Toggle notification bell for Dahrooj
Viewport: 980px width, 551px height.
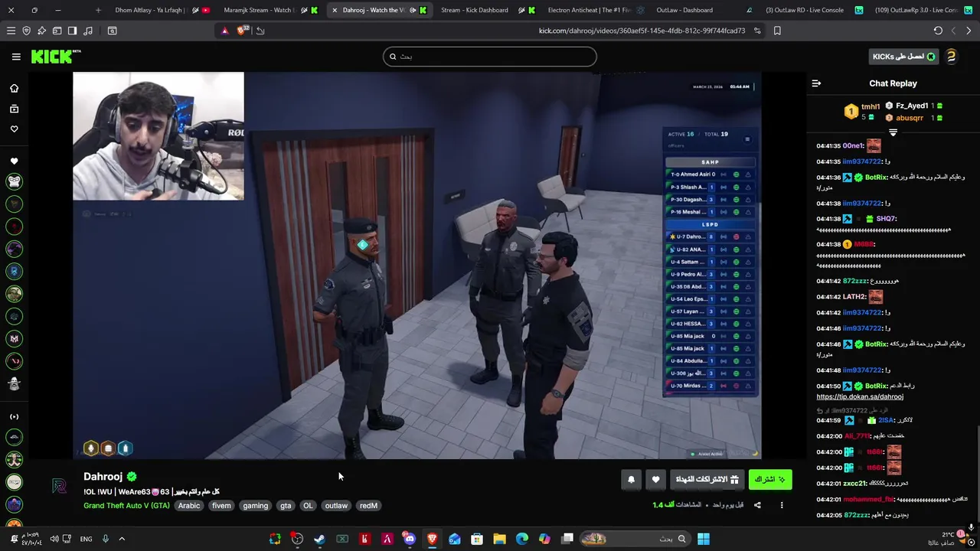[631, 480]
